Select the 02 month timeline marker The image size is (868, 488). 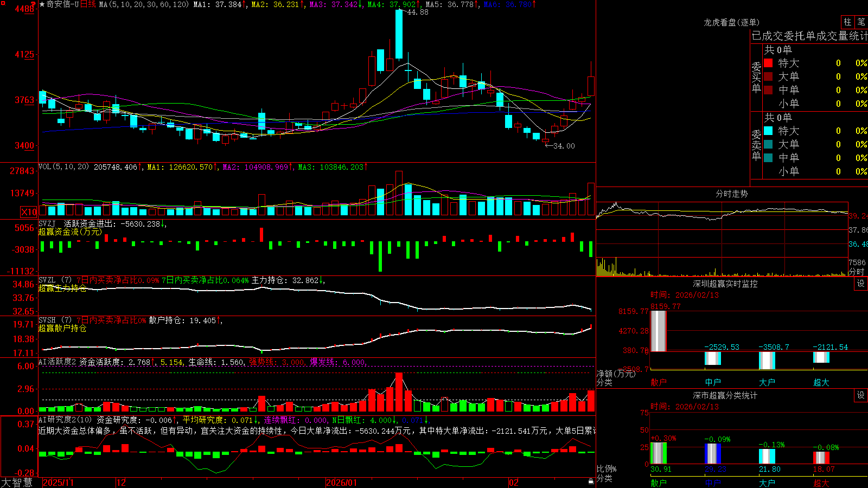pos(514,483)
